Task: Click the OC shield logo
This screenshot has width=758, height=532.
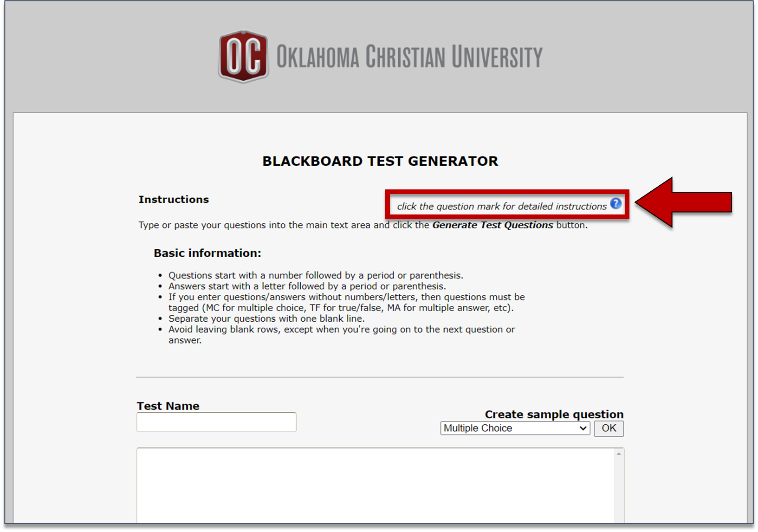Action: pyautogui.click(x=243, y=57)
